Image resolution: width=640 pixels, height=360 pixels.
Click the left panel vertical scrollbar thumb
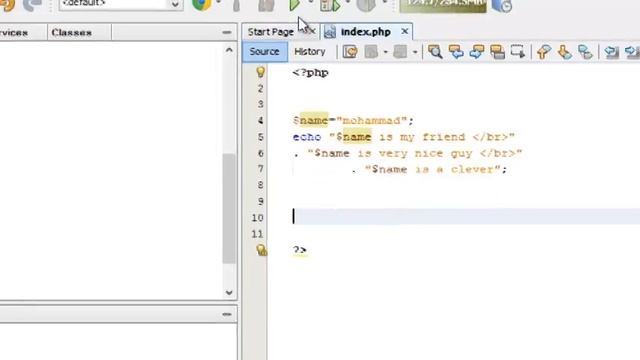click(x=229, y=209)
